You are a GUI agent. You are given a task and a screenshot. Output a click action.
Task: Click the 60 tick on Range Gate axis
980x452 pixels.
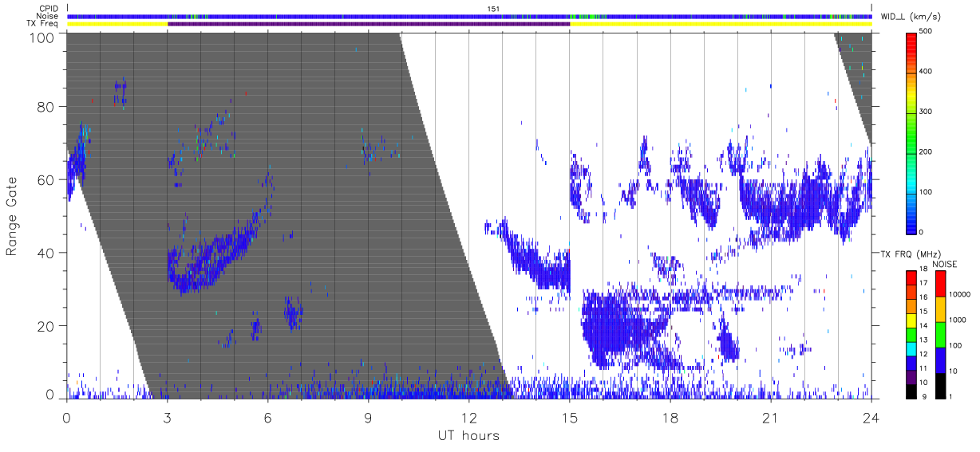(46, 179)
